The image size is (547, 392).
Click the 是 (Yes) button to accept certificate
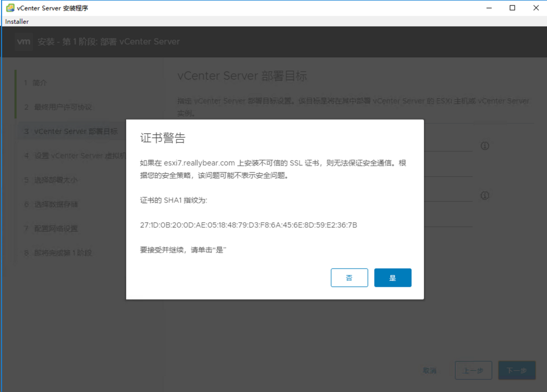point(393,278)
